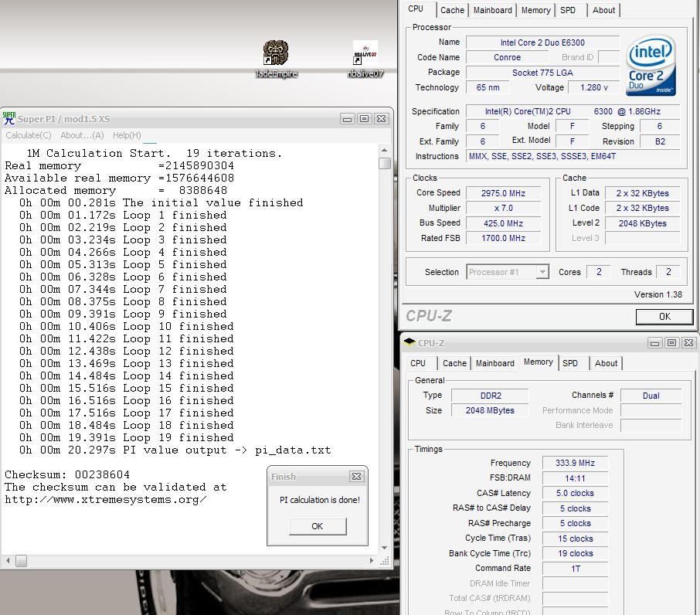This screenshot has height=615, width=700.
Task: Click the processor Name field Intel Core 2 Duo E6300
Action: coord(542,42)
